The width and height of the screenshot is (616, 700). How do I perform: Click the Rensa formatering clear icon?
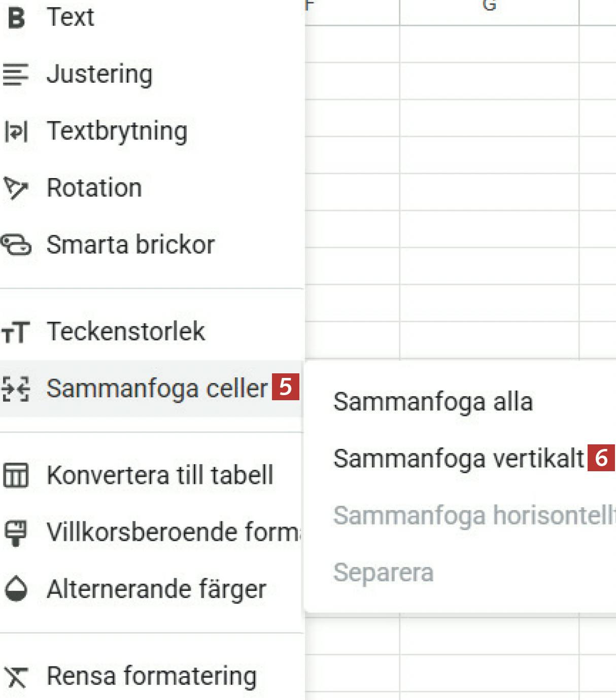(16, 677)
